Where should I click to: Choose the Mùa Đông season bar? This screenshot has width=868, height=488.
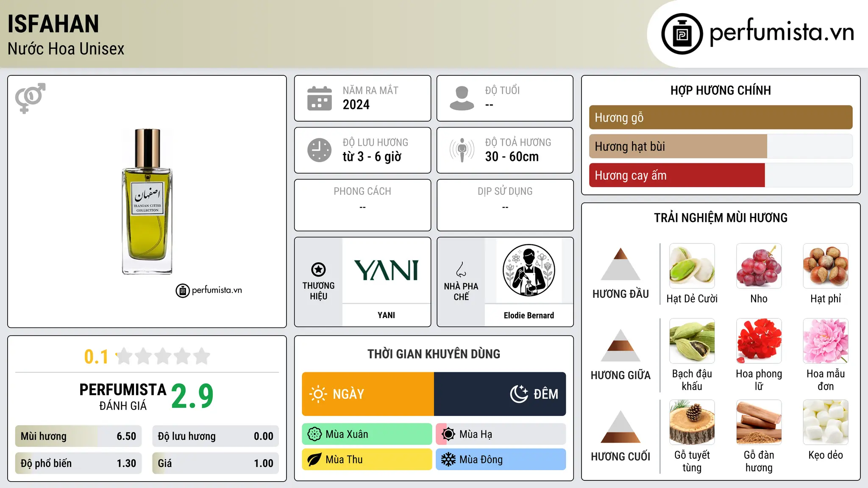pos(501,460)
